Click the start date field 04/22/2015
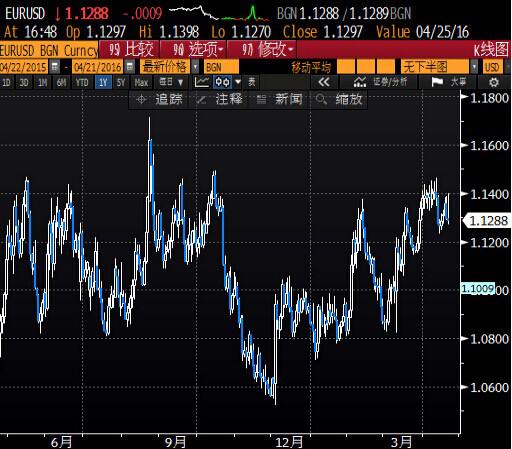This screenshot has width=512, height=449. pos(24,67)
